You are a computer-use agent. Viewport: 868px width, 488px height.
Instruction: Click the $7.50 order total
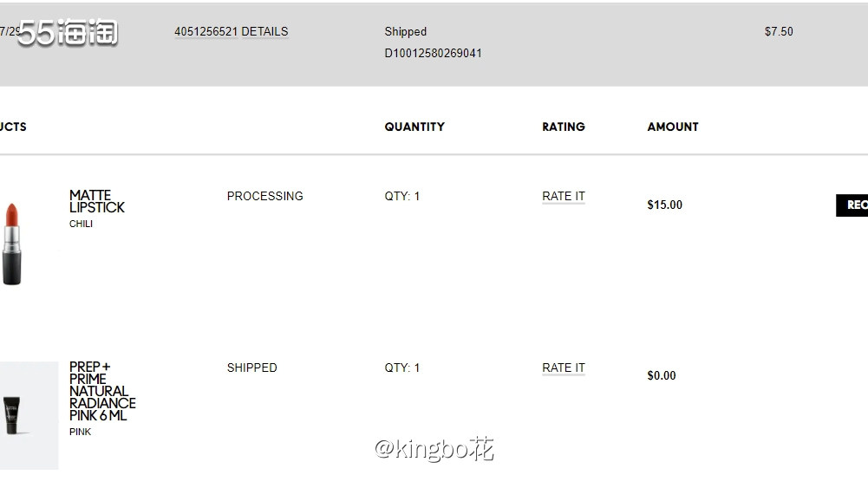click(x=779, y=31)
